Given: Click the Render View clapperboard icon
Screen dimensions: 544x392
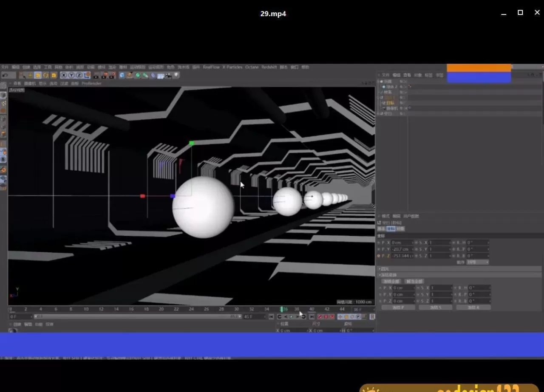Looking at the screenshot, I should point(96,75).
